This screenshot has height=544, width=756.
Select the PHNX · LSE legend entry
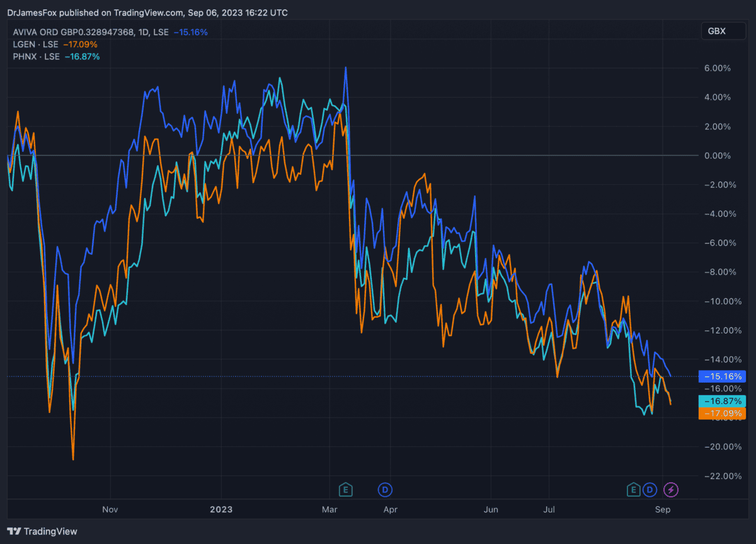point(37,57)
